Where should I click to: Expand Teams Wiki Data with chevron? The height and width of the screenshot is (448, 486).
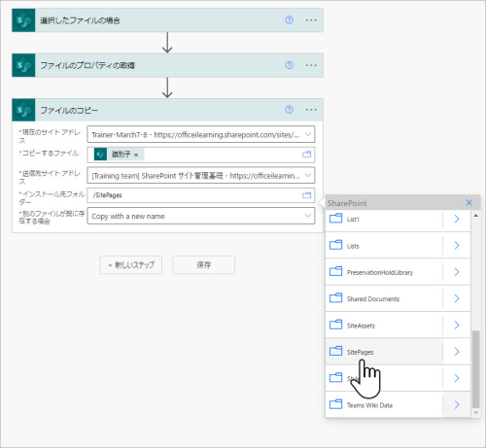(x=457, y=405)
